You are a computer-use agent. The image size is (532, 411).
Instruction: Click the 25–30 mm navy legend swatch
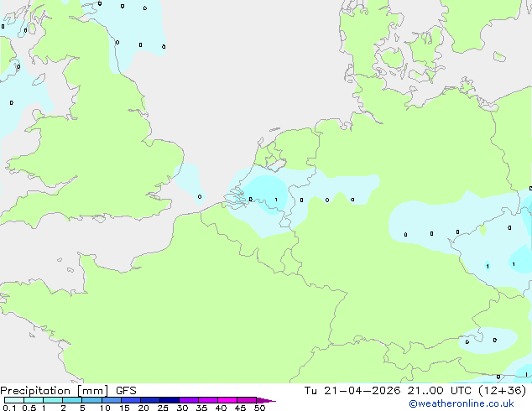pyautogui.click(x=170, y=400)
